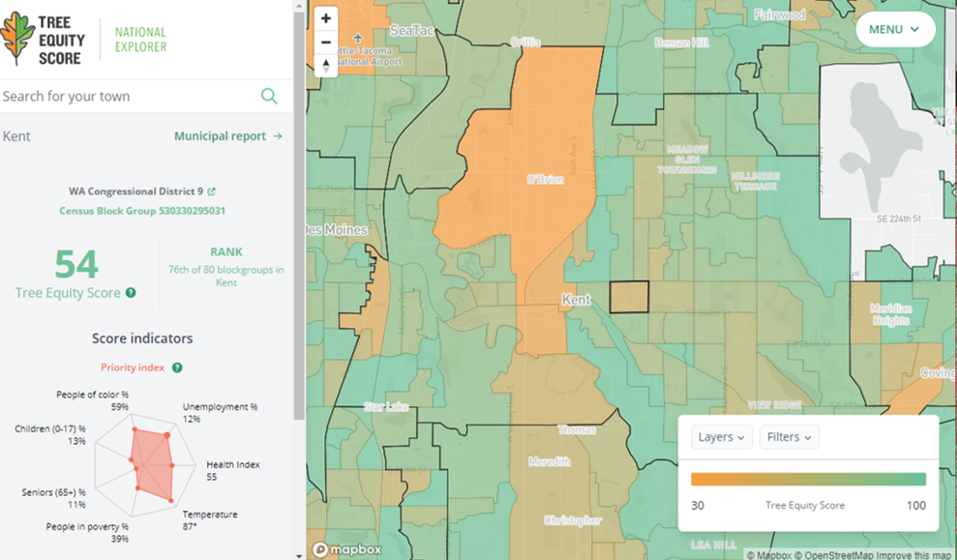
Task: Select the highlighted block group near Kent
Action: coord(629,297)
